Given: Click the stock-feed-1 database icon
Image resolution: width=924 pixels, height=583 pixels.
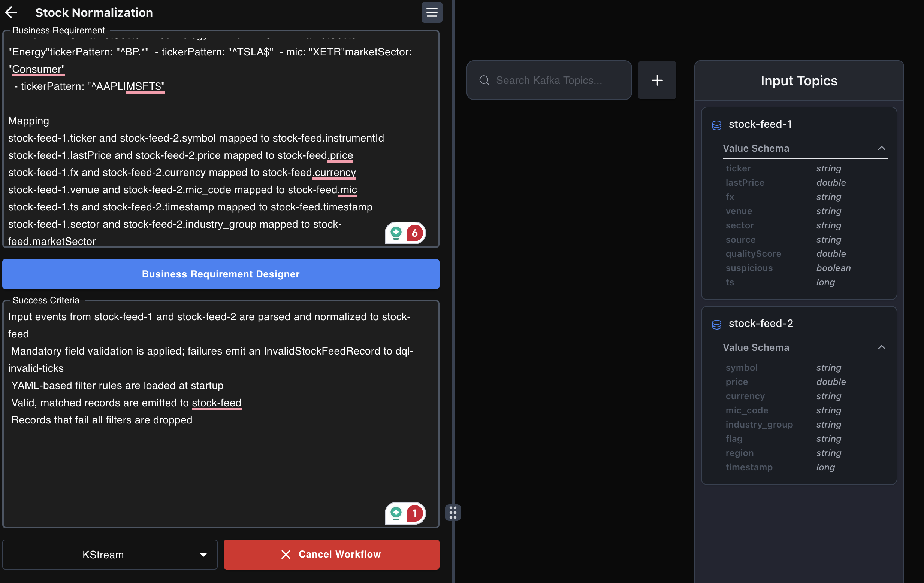Looking at the screenshot, I should tap(716, 125).
